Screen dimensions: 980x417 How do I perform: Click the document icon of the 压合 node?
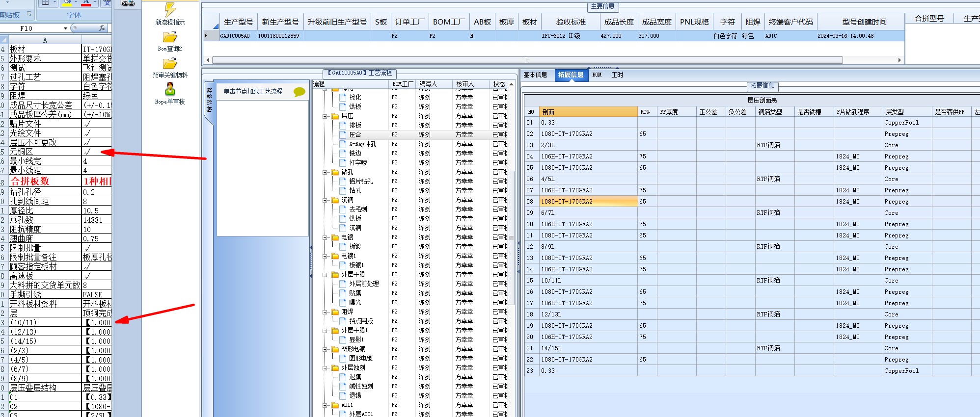(x=343, y=135)
